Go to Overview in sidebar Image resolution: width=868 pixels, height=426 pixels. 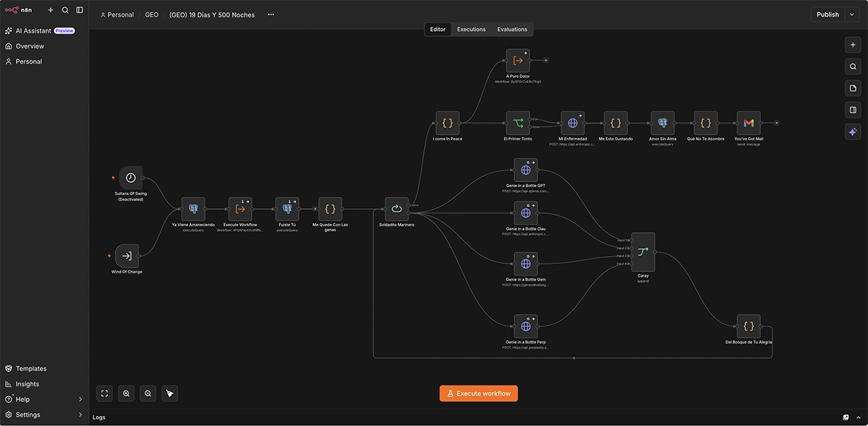coord(44,46)
